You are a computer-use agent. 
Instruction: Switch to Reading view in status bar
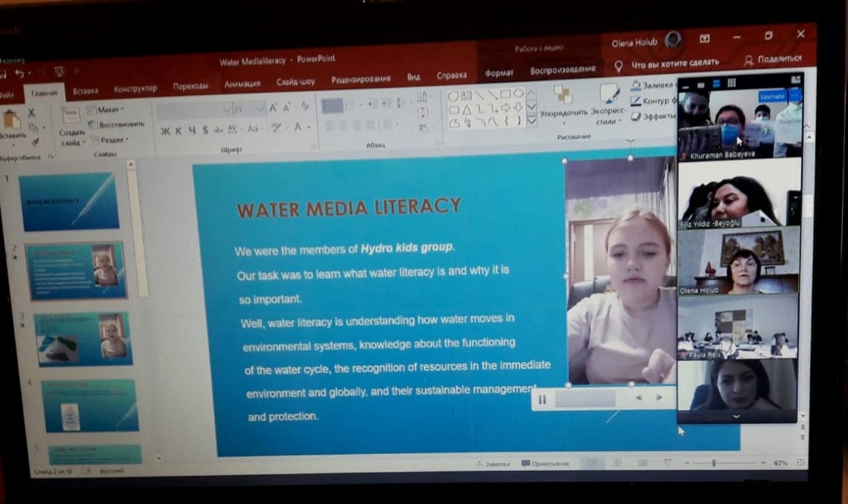coord(642,463)
